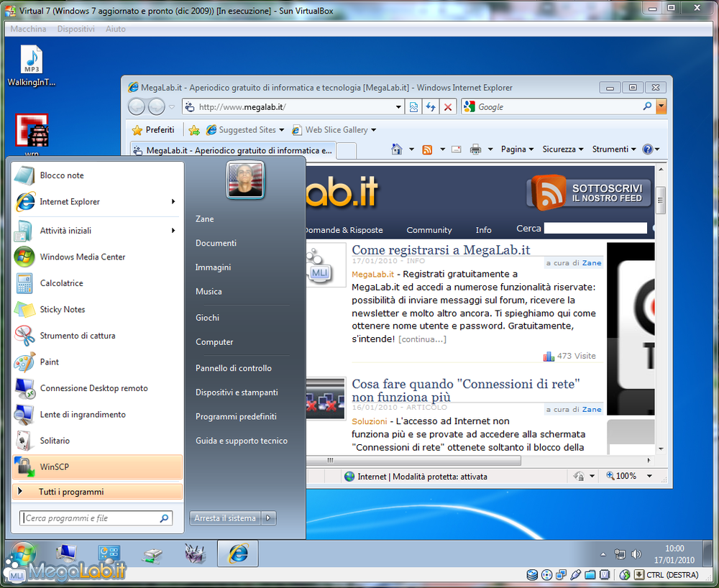Viewport: 719px width, 588px height.
Task: Click the IE refresh button
Action: 430,107
